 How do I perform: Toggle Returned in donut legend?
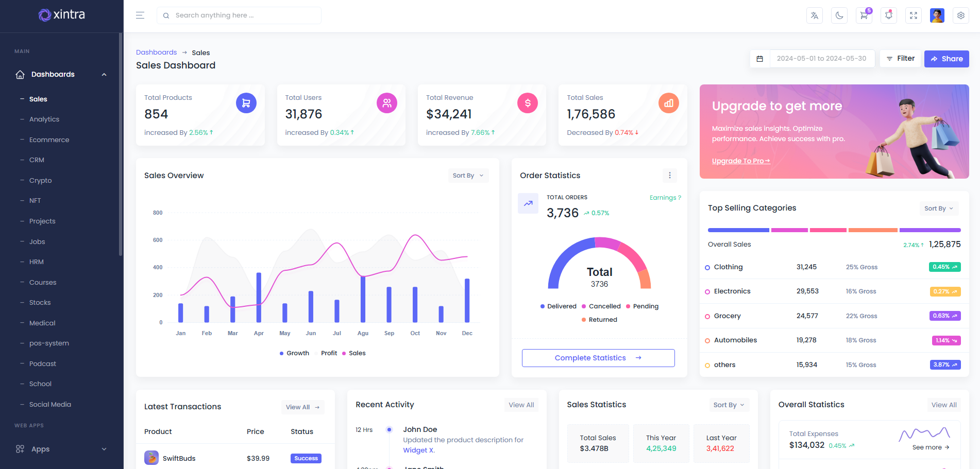599,320
